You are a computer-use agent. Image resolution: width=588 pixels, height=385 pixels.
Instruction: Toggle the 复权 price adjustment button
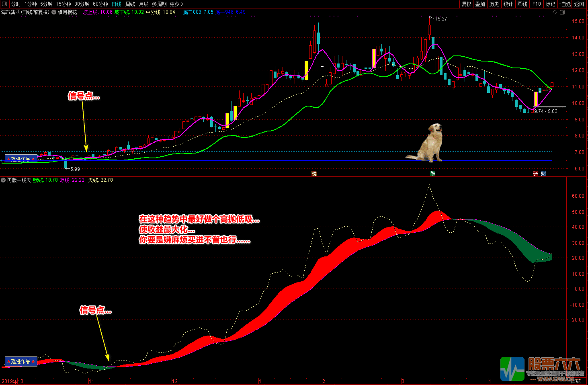click(x=466, y=4)
